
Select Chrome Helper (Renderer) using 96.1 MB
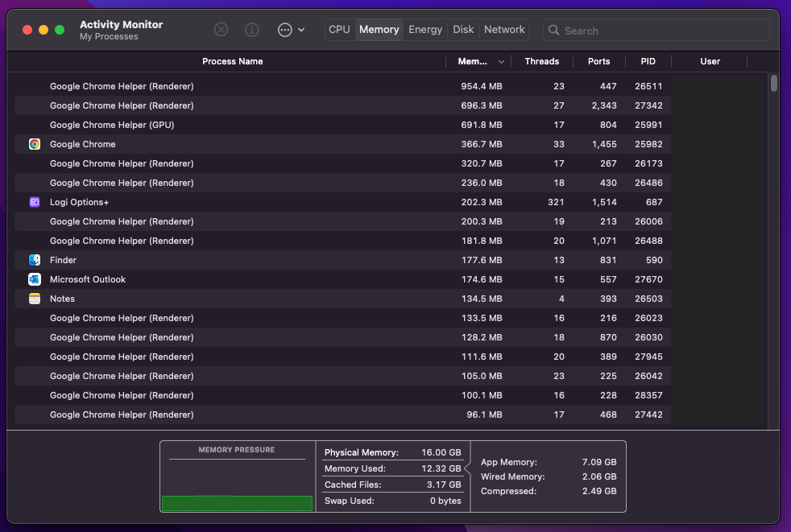click(343, 414)
